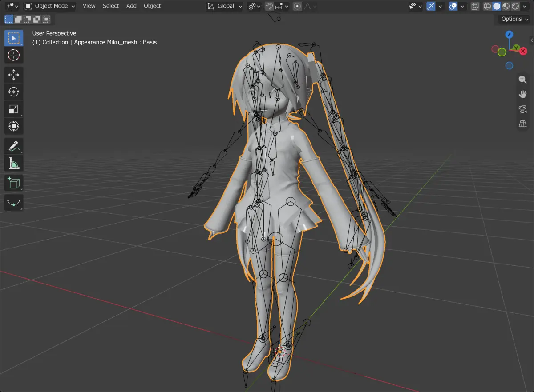Choose subtract selection mode icon

pos(28,19)
